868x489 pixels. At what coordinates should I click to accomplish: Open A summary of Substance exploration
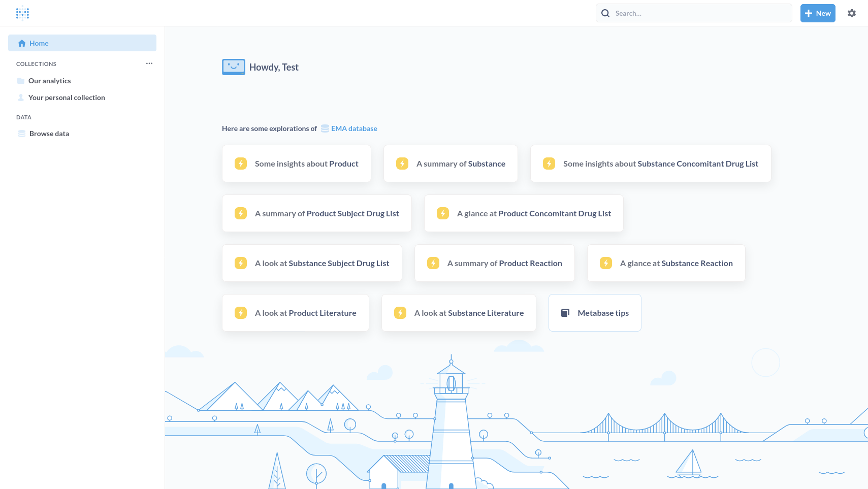point(451,164)
